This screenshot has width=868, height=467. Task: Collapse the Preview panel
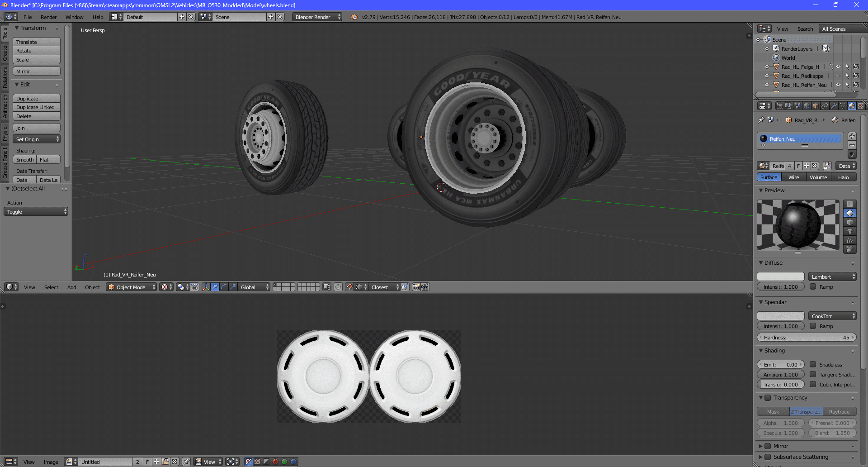coord(761,191)
